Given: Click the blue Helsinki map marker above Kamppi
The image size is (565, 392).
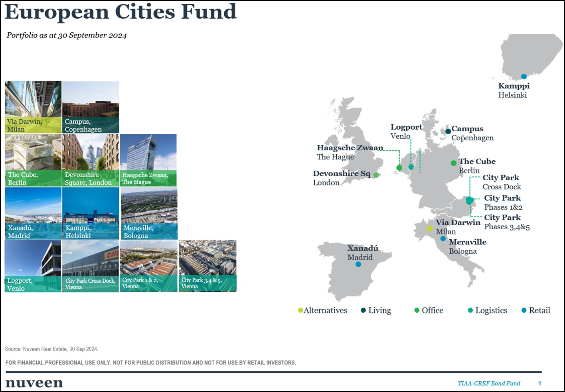Looking at the screenshot, I should click(x=524, y=77).
